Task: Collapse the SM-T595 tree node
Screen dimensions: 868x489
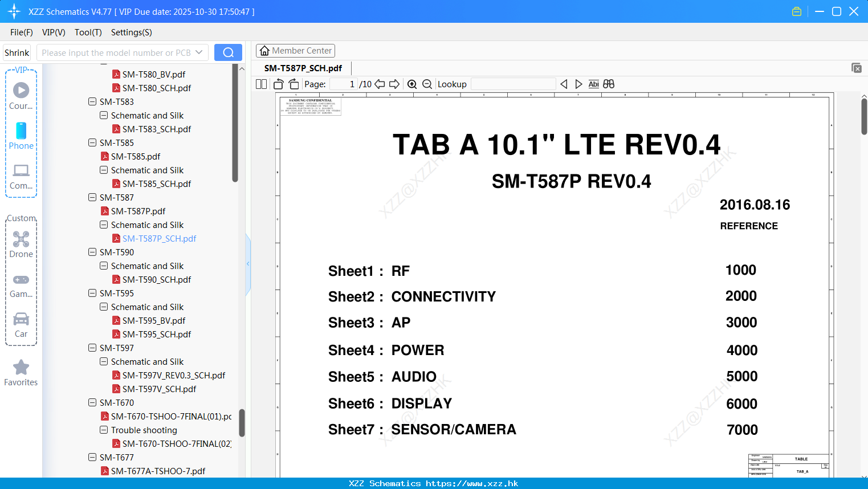Action: pyautogui.click(x=92, y=293)
